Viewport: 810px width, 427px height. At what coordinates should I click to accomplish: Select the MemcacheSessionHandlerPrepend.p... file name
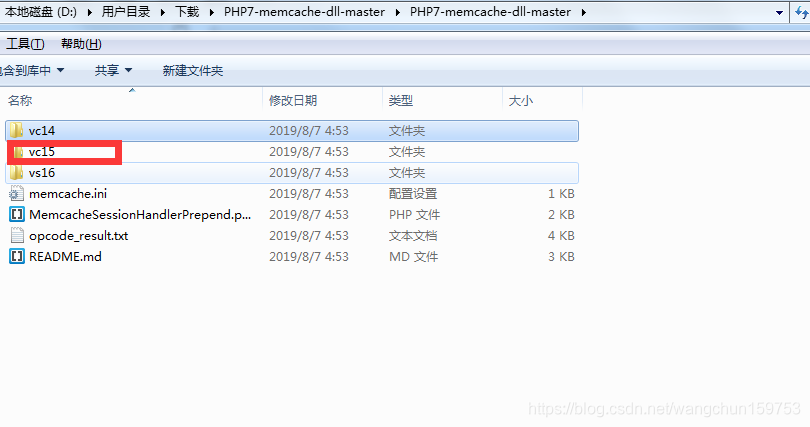click(x=140, y=215)
